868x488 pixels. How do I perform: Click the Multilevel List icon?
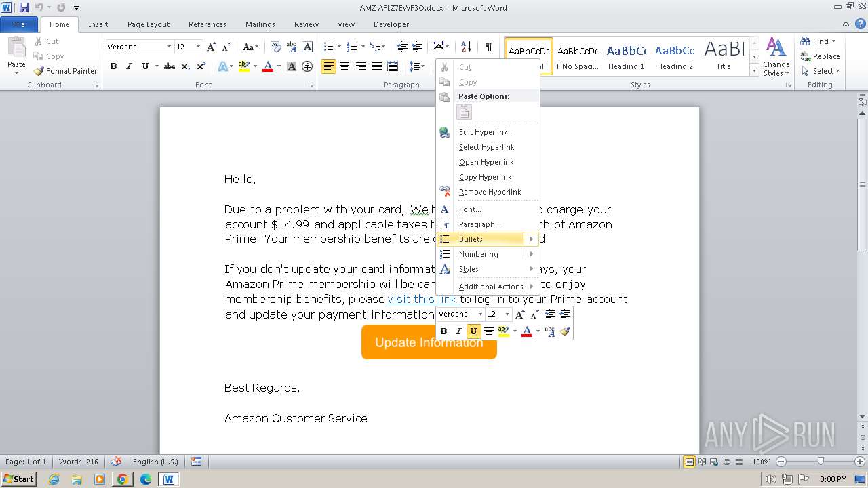pyautogui.click(x=375, y=47)
